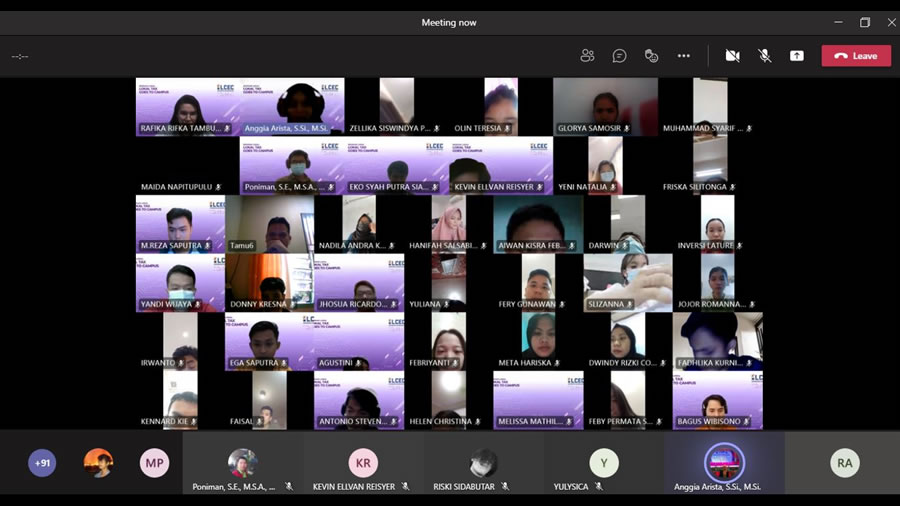Select the RA participant avatar
The image size is (900, 506).
tap(845, 463)
